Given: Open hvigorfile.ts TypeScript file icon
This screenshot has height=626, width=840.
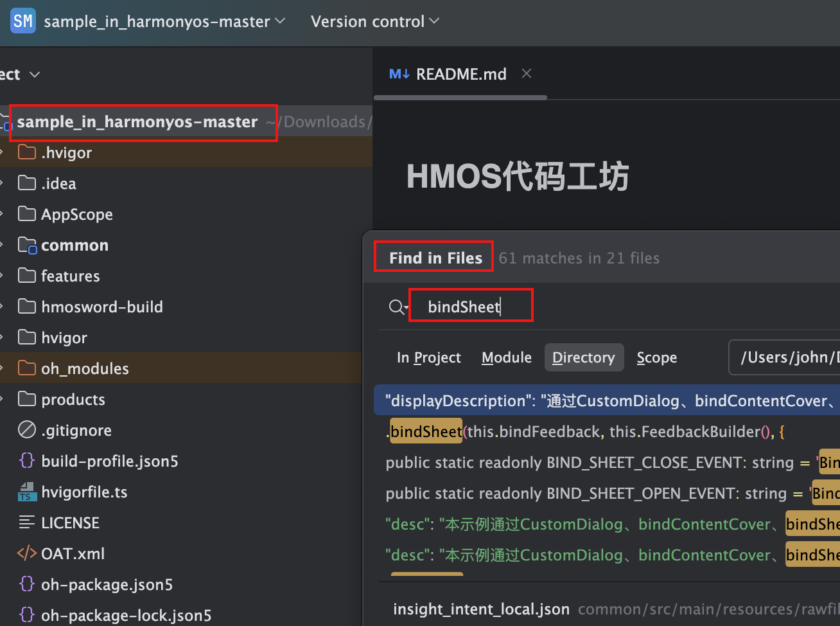Looking at the screenshot, I should coord(27,492).
